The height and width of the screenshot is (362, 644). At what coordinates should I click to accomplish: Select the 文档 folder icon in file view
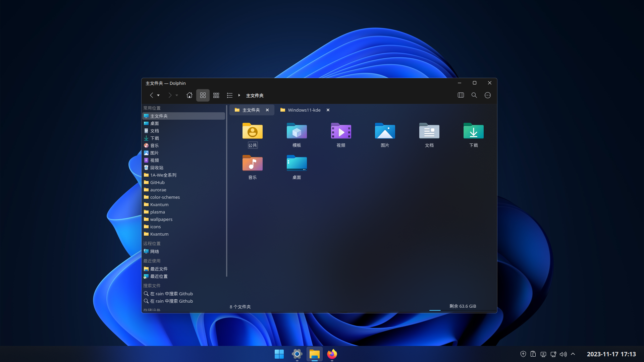tap(429, 131)
